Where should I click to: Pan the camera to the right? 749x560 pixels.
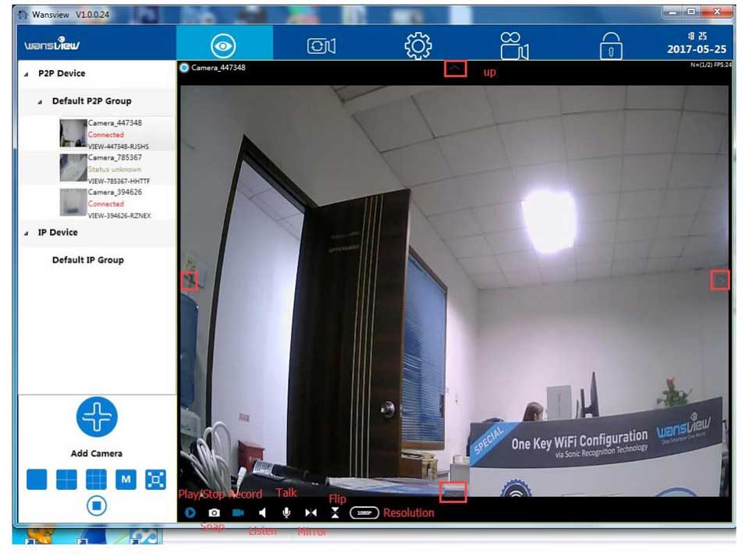720,279
